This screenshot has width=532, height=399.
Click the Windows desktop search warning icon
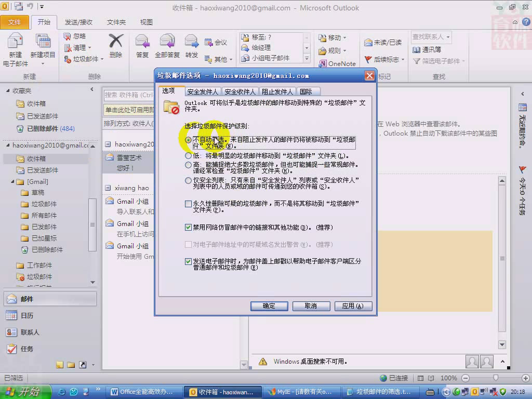[262, 362]
